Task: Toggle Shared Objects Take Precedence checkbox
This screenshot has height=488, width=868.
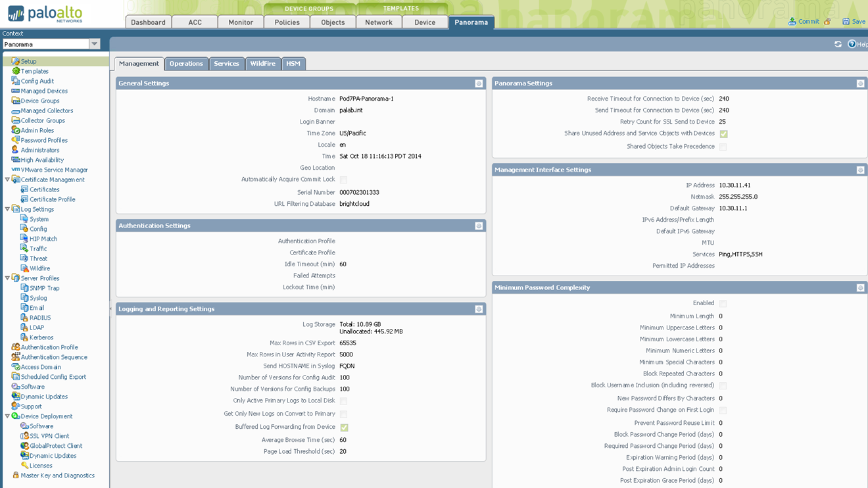Action: coord(723,147)
